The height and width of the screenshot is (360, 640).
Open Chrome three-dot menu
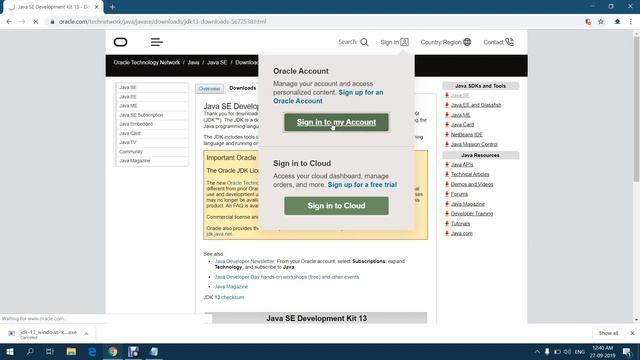click(631, 22)
